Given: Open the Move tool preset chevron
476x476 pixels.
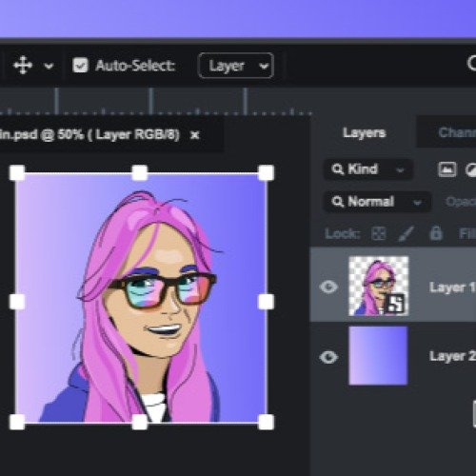Looking at the screenshot, I should [49, 66].
